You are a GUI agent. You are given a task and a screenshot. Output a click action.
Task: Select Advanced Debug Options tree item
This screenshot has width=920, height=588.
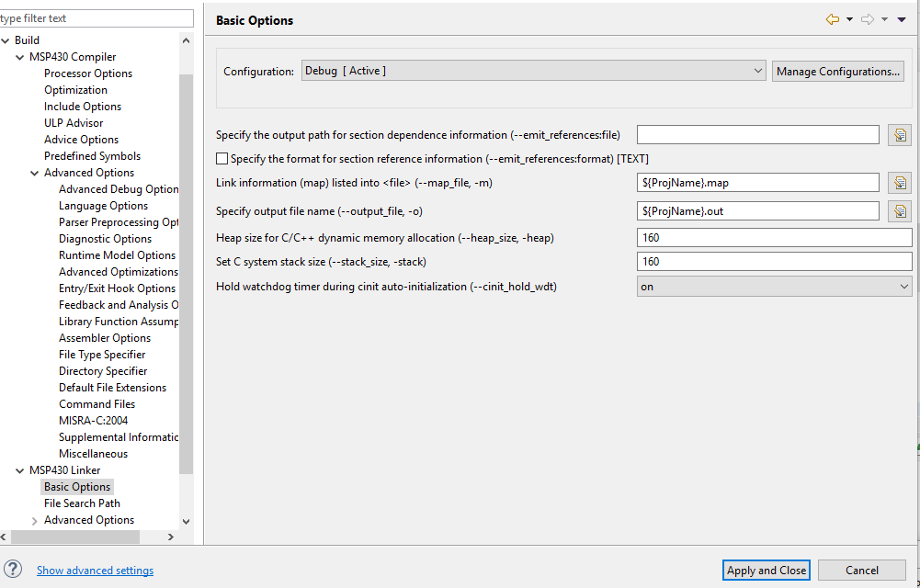pyautogui.click(x=119, y=188)
